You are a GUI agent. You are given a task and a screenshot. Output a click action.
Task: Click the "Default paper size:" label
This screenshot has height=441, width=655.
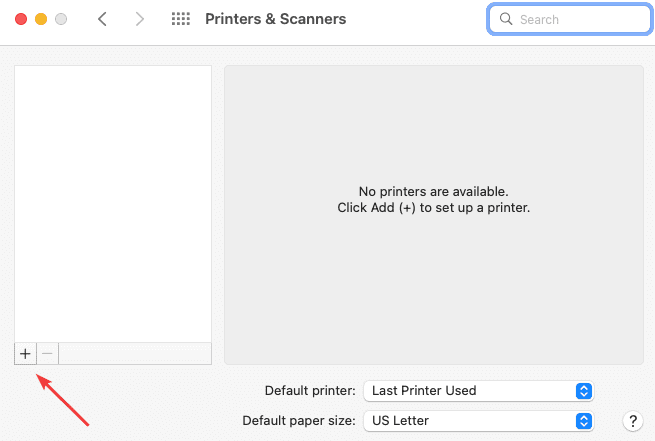click(x=298, y=421)
